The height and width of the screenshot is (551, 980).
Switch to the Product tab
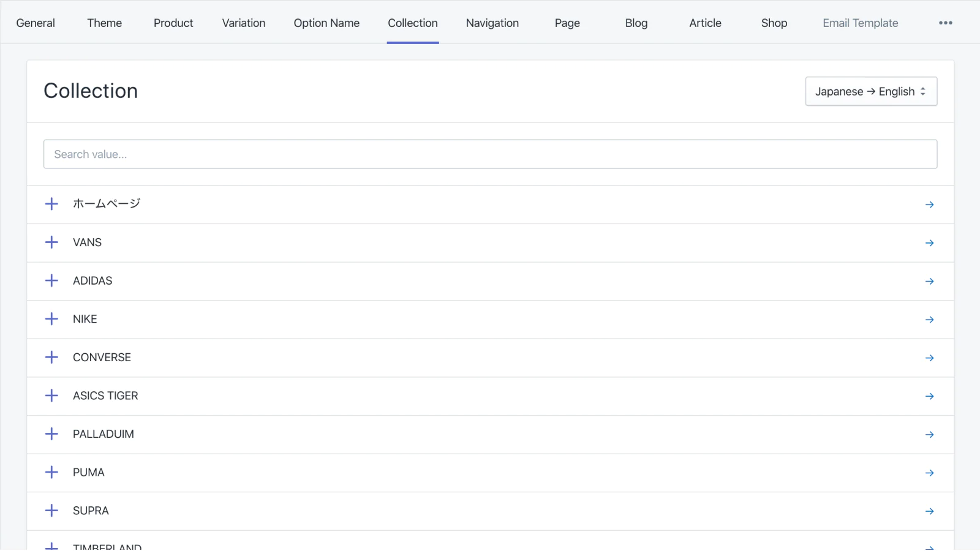(x=173, y=23)
